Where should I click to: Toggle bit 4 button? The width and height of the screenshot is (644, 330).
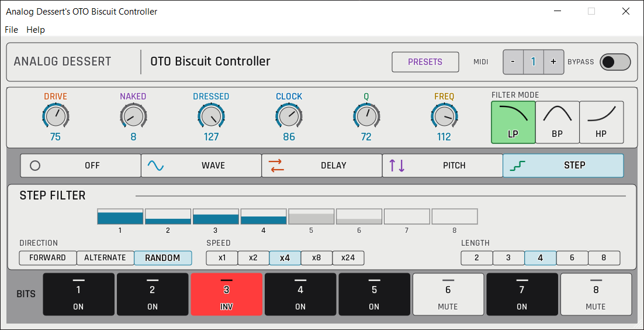300,294
